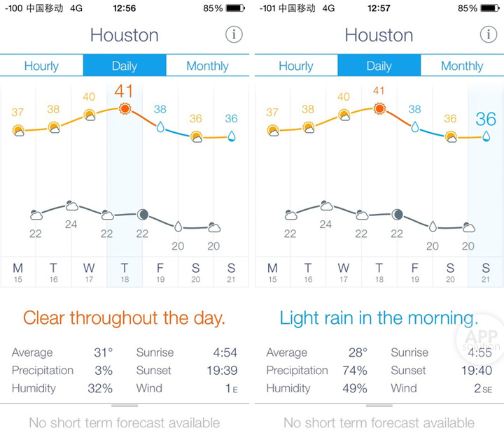Tap the partly cloudy icon at 37 on left chart
This screenshot has height=442, width=504.
pos(18,130)
